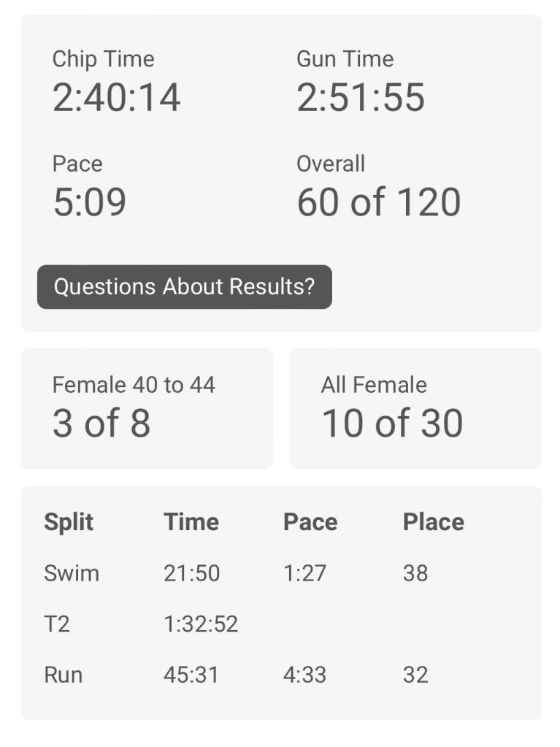560x747 pixels.
Task: Click the Run time 45:31
Action: tap(191, 674)
